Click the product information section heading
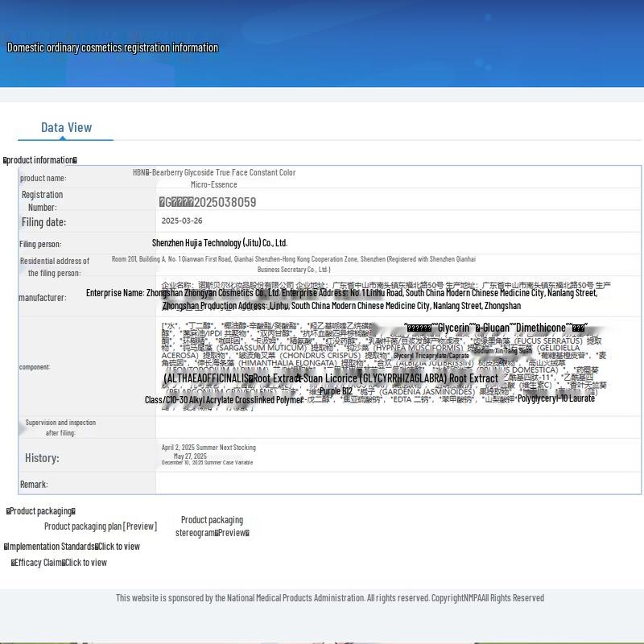 pos(40,160)
